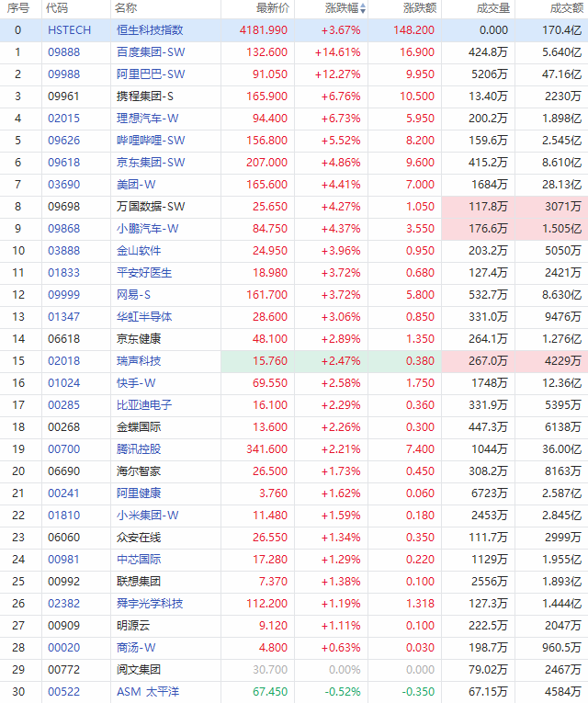This screenshot has height=703, width=588.
Task: Open 阿里巴巴-SW stock
Action: 151,74
